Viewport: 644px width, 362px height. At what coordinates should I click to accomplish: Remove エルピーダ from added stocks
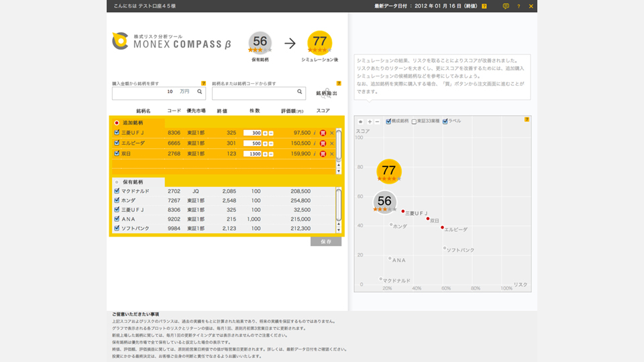coord(332,143)
